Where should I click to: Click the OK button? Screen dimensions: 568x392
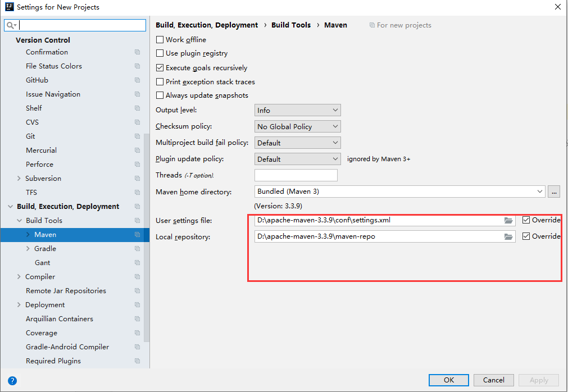coord(449,380)
